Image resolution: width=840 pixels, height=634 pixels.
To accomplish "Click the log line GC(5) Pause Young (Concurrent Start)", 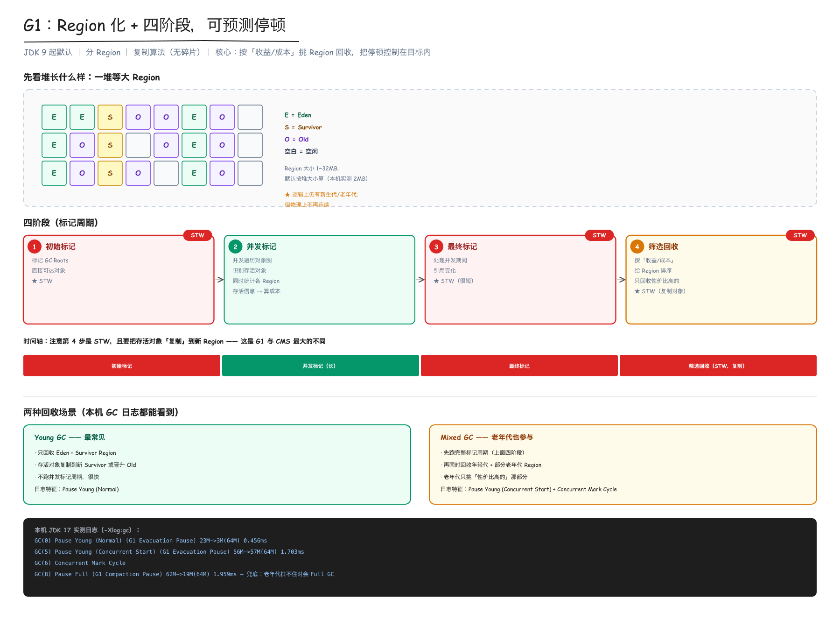I will tap(169, 552).
